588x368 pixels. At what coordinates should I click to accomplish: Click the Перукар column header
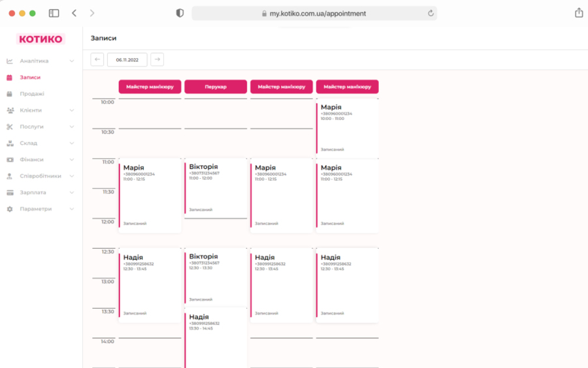[216, 87]
